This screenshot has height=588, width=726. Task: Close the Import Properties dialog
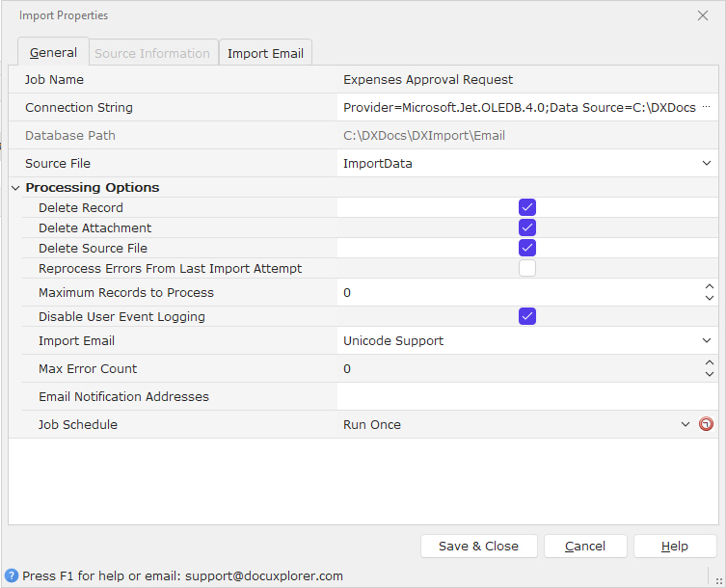click(702, 15)
